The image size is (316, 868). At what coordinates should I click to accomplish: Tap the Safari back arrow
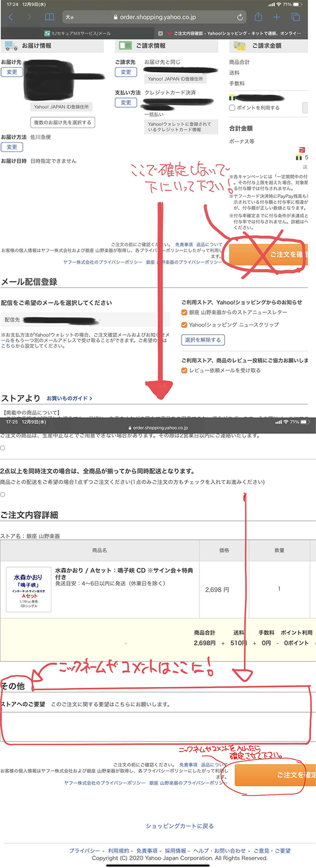coord(10,17)
